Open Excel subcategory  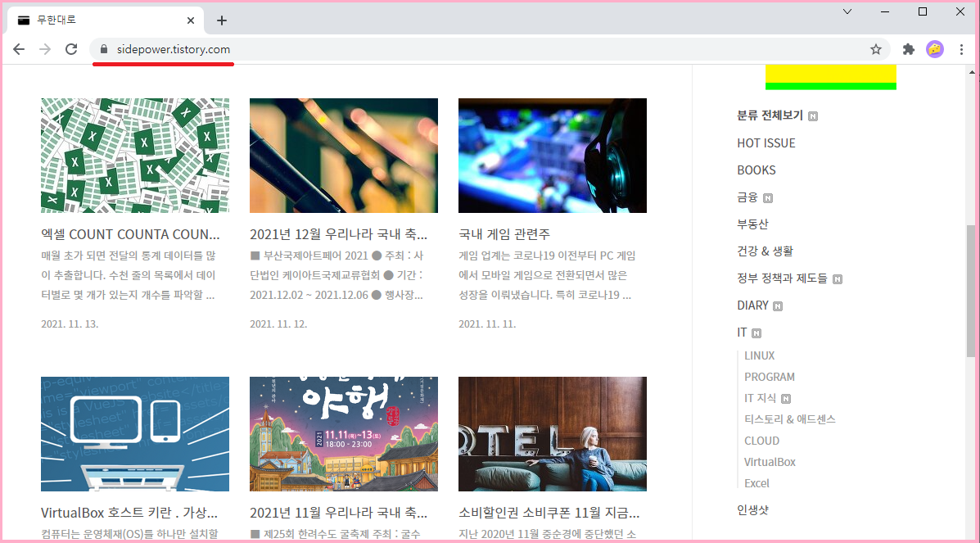[x=756, y=483]
